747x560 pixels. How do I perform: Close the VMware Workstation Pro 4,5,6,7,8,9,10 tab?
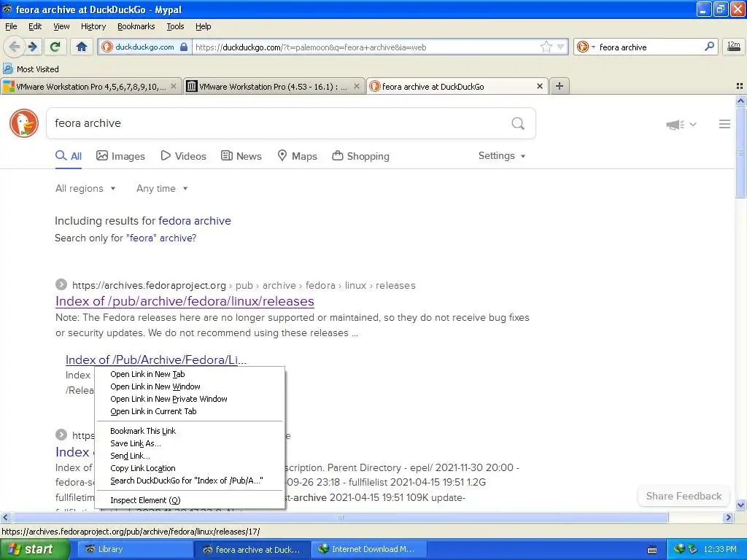tap(174, 86)
